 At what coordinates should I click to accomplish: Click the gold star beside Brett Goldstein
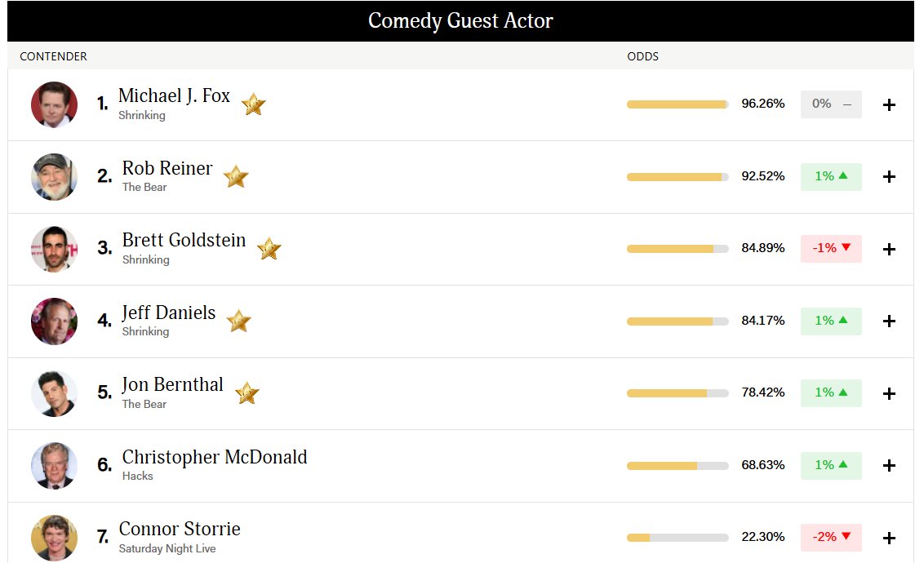click(x=269, y=249)
